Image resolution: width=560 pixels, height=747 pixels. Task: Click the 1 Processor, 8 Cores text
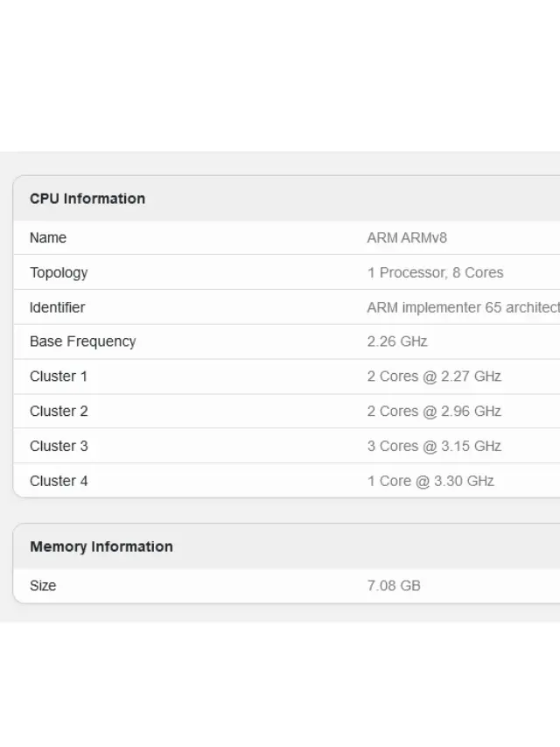(435, 272)
